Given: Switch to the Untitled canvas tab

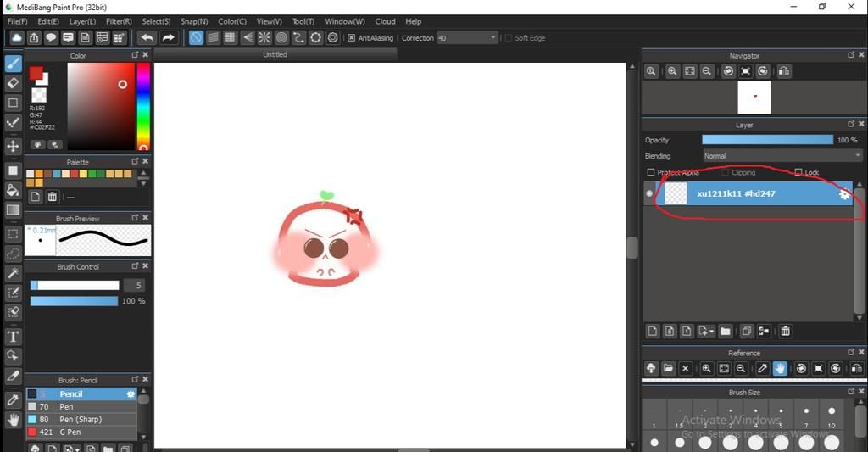Looking at the screenshot, I should (x=275, y=54).
